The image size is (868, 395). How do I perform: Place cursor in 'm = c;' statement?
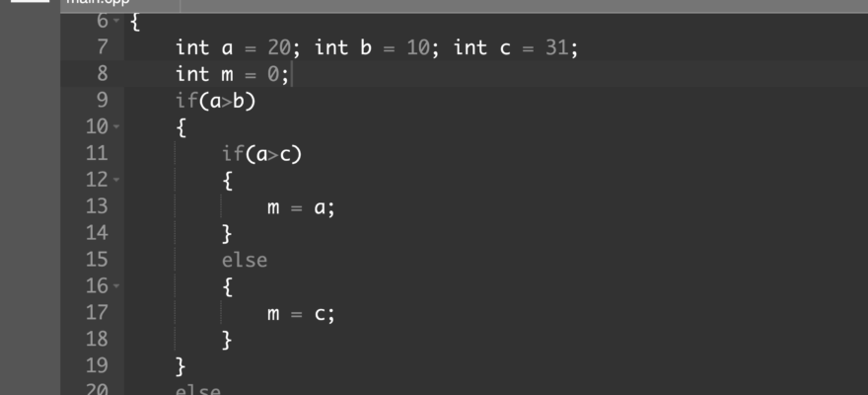(301, 315)
